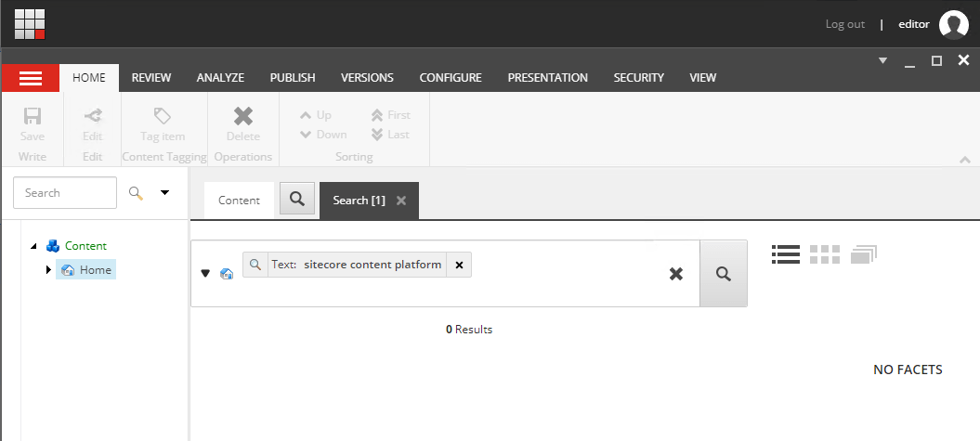Screen dimensions: 980x441
Task: Open the CONFIGURE ribbon tab
Action: pos(451,78)
